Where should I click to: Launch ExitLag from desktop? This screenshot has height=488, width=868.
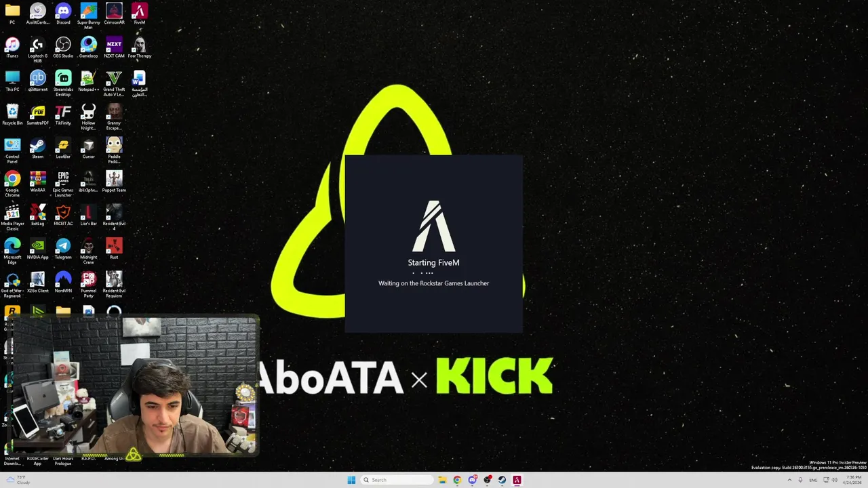37,216
